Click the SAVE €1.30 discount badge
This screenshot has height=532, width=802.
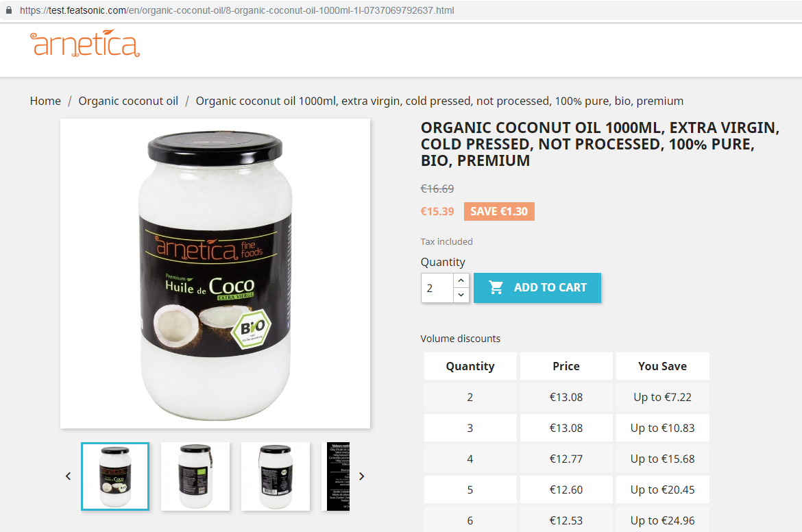[x=499, y=211]
